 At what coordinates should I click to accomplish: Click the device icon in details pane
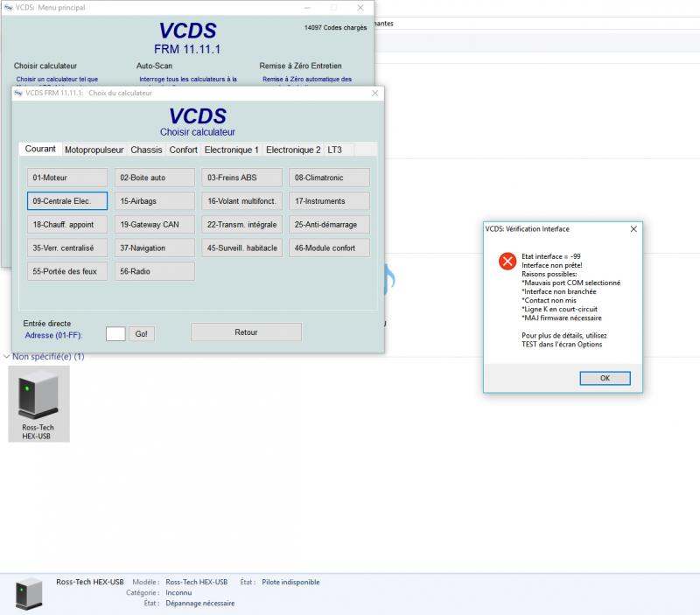[29, 594]
